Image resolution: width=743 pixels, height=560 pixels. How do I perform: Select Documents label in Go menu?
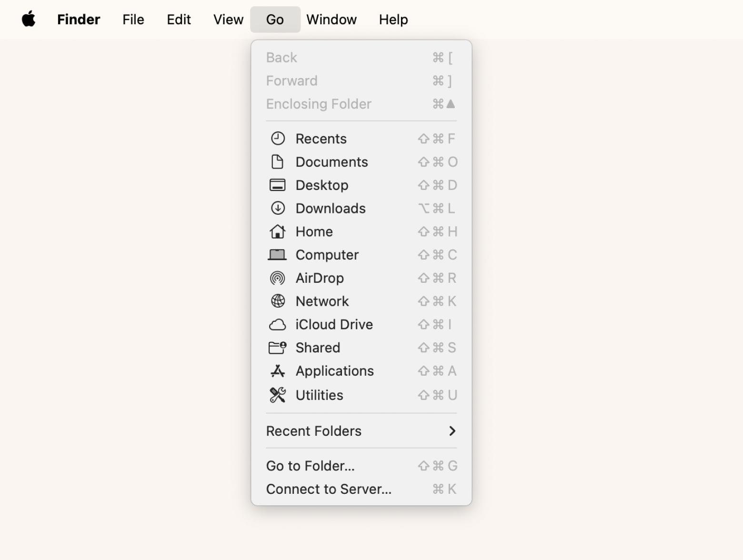(332, 162)
